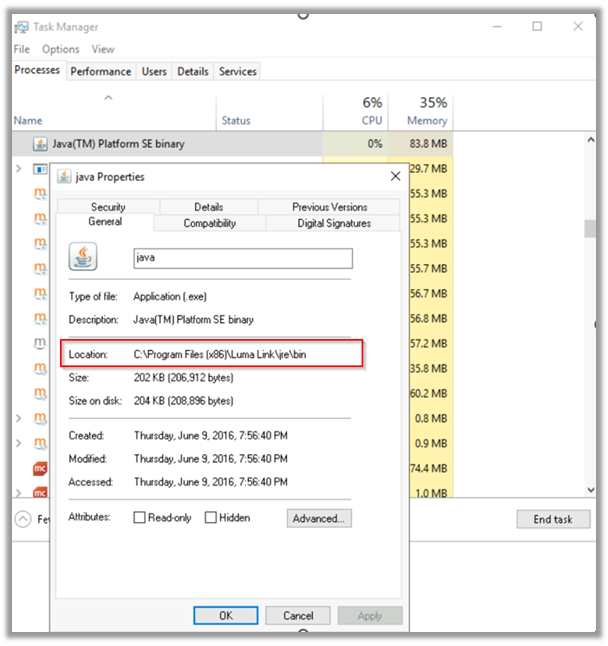Sort by CPU column header

tap(355, 112)
